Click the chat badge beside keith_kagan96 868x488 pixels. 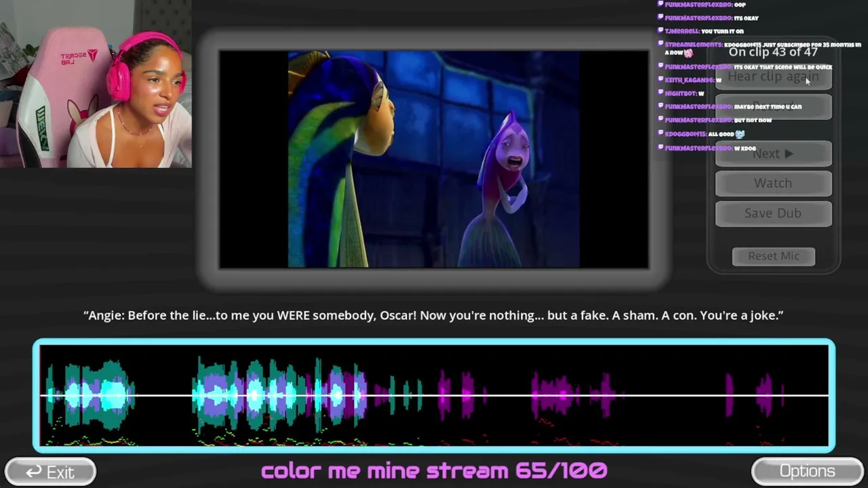pos(660,80)
